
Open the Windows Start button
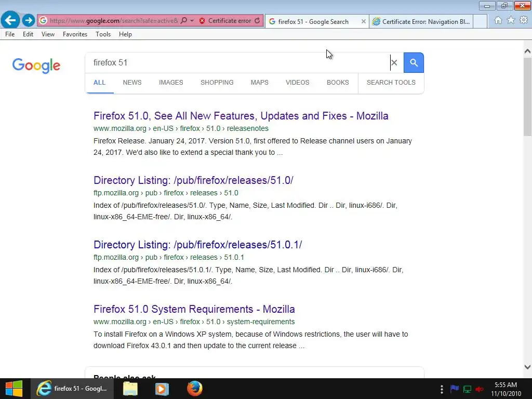[x=14, y=389]
